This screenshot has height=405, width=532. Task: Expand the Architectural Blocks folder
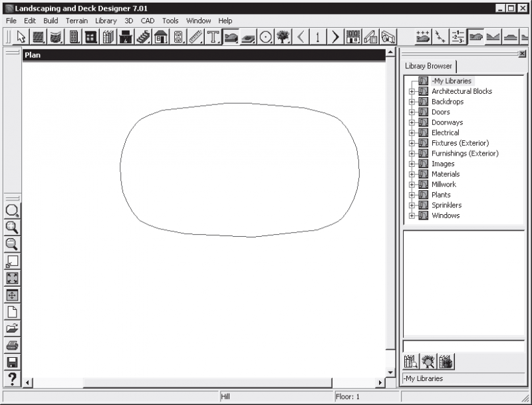[412, 92]
